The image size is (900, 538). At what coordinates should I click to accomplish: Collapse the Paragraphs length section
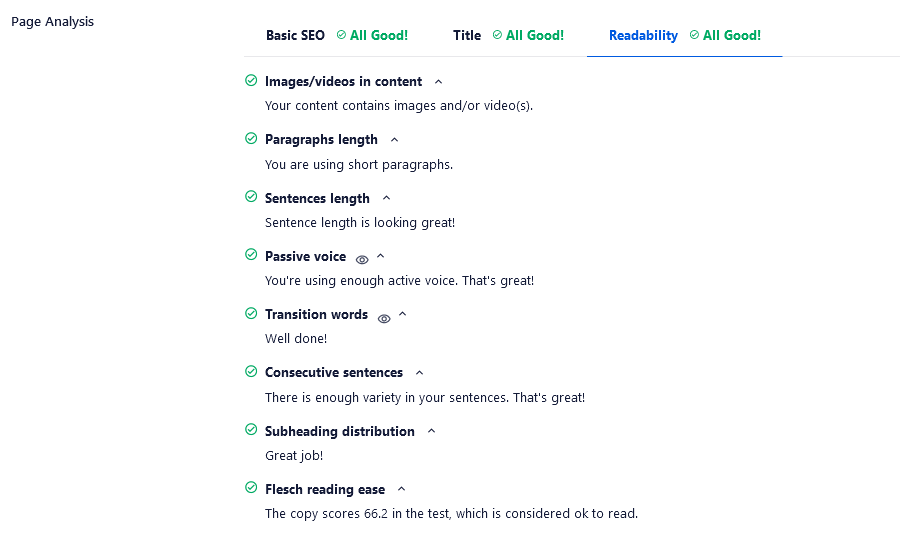tap(394, 140)
